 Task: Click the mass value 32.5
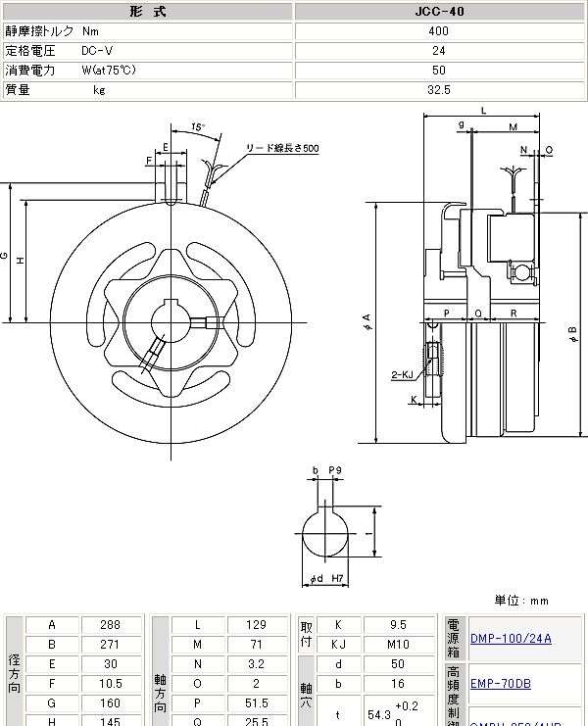(439, 90)
